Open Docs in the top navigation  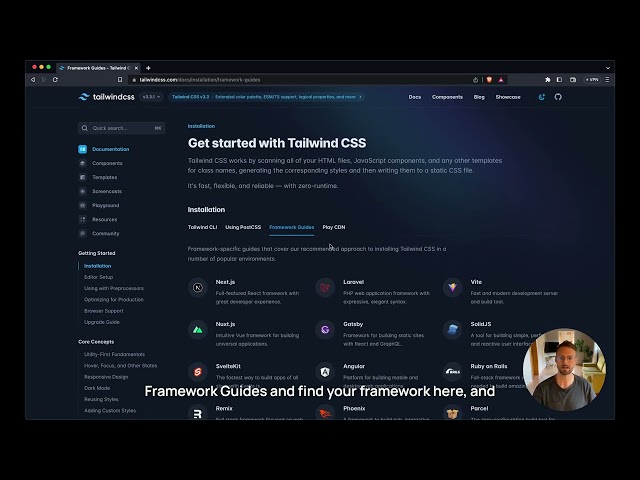coord(415,97)
